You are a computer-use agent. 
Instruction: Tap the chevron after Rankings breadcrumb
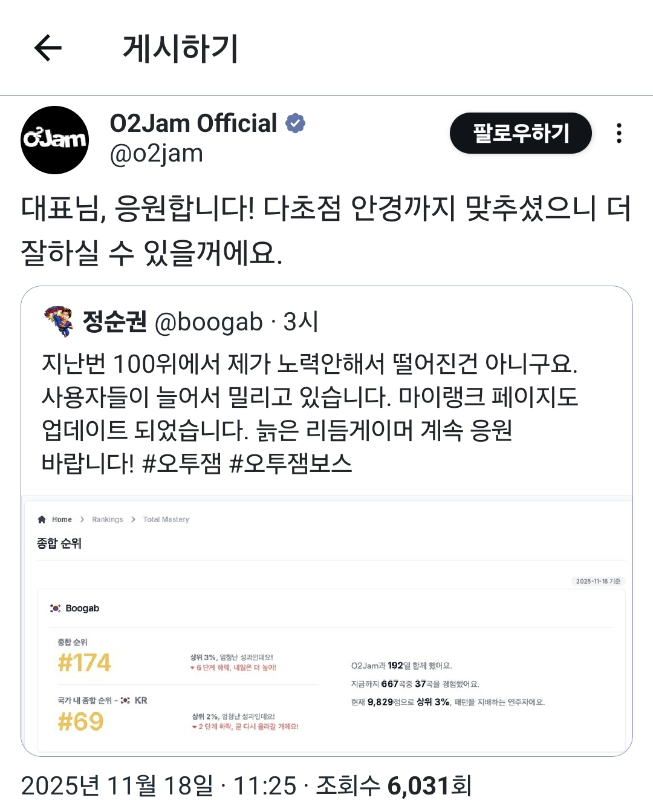(x=133, y=519)
